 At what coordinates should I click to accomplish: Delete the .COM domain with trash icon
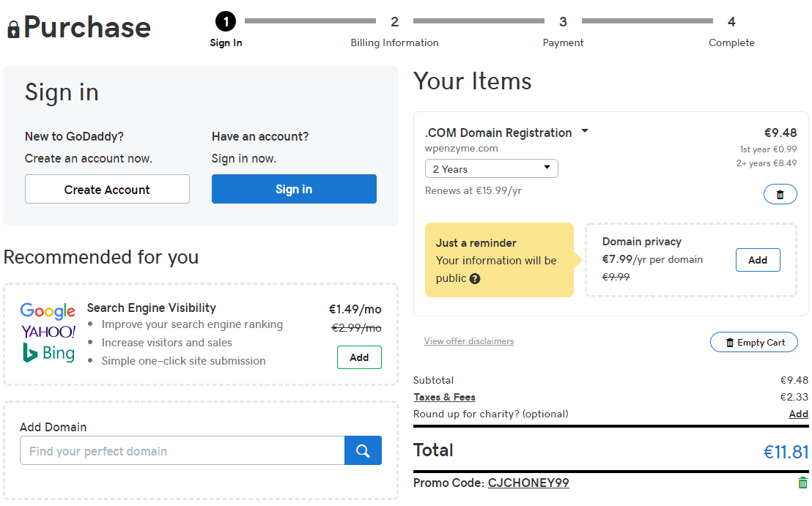pos(780,195)
